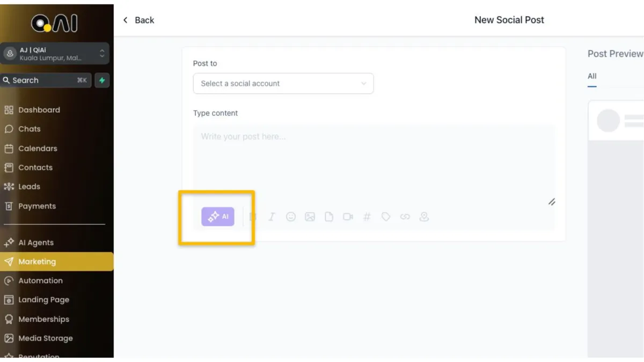This screenshot has width=644, height=362.
Task: Open Automation in the sidebar
Action: (40, 280)
